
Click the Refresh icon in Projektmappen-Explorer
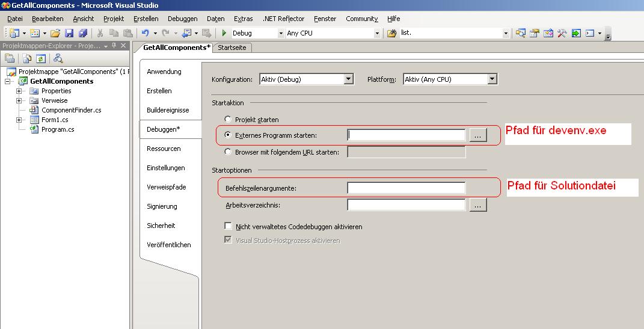point(41,58)
